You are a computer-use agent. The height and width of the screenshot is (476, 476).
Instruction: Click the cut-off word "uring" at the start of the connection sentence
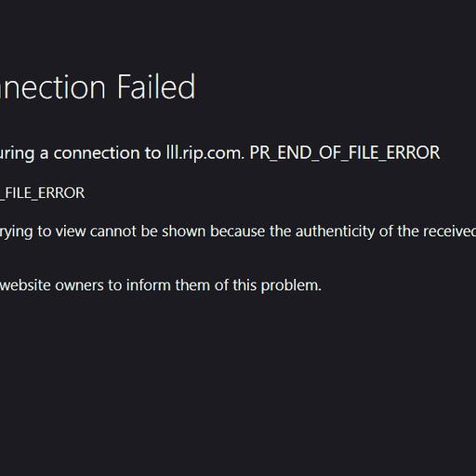coord(17,154)
